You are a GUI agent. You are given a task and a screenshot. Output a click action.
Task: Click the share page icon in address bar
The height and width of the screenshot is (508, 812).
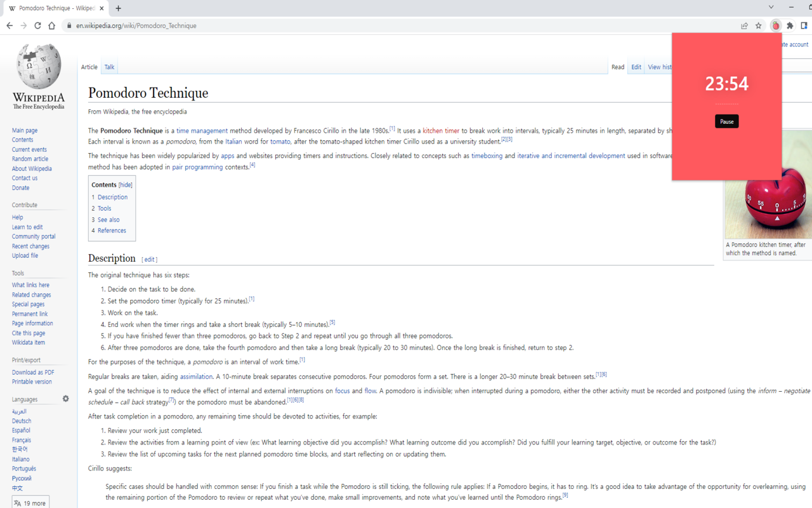point(744,26)
